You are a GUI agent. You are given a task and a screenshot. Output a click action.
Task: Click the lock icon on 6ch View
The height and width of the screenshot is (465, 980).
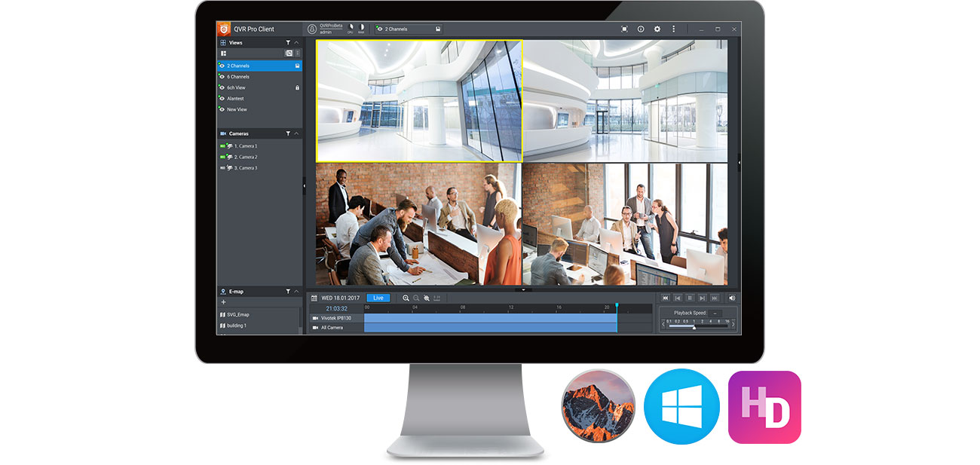pos(297,87)
